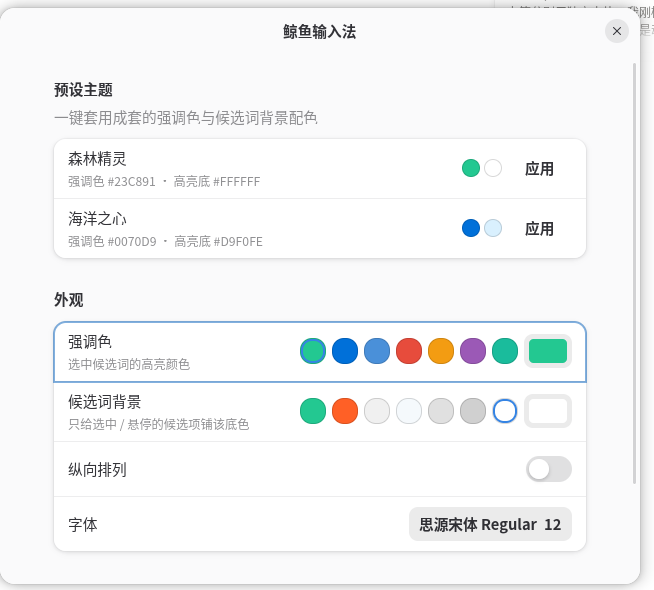Click white preview dot in 森林精灵 row
This screenshot has height=590, width=654.
click(x=493, y=168)
